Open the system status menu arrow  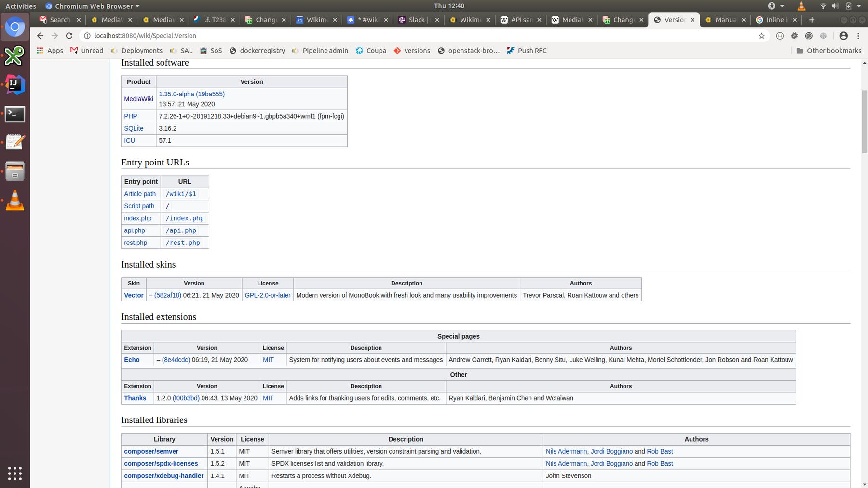pos(860,6)
